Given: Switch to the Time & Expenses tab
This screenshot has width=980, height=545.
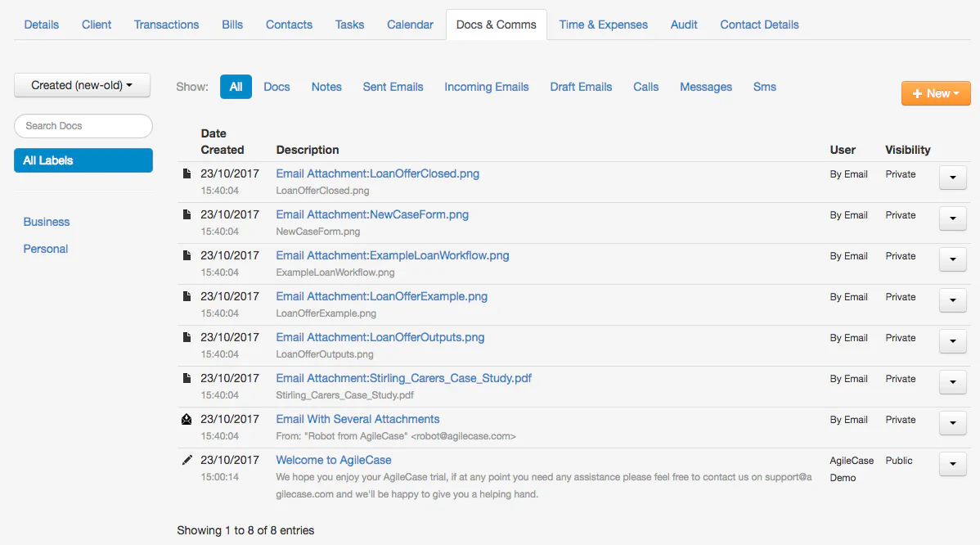Looking at the screenshot, I should tap(603, 25).
